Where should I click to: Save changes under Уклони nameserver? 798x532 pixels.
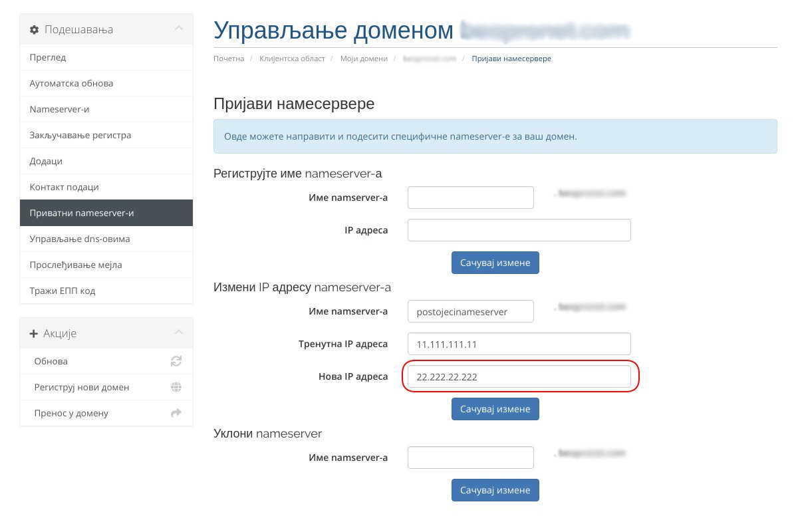[x=495, y=490]
